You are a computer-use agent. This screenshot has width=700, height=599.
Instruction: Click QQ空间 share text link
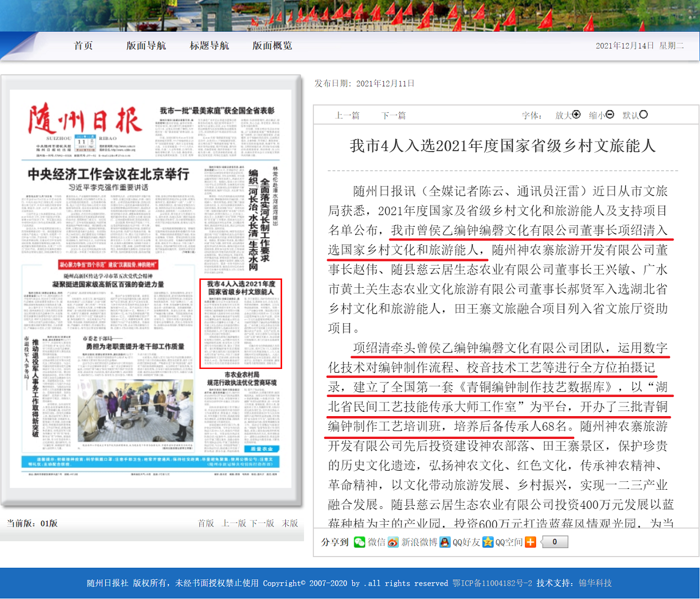(509, 542)
